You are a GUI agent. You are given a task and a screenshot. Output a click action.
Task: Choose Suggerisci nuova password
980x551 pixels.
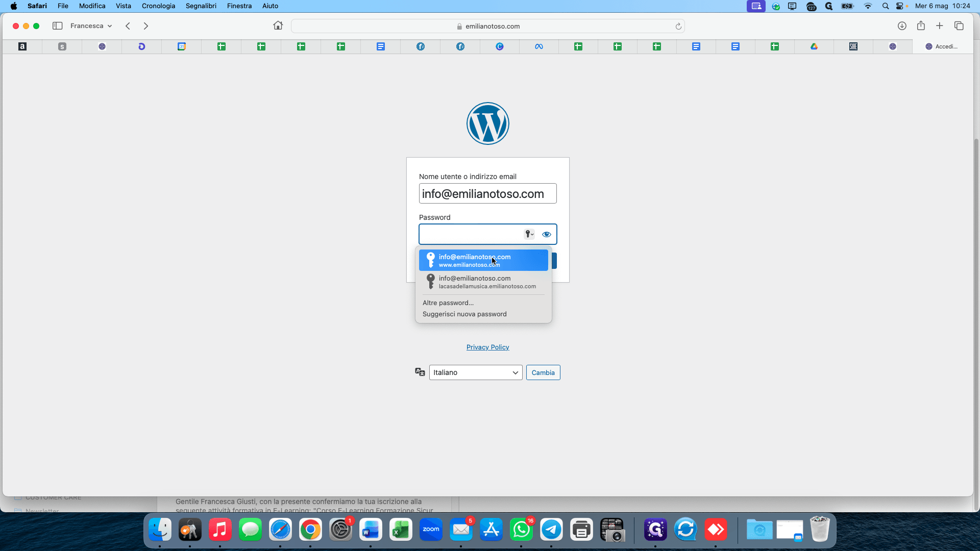coord(464,314)
